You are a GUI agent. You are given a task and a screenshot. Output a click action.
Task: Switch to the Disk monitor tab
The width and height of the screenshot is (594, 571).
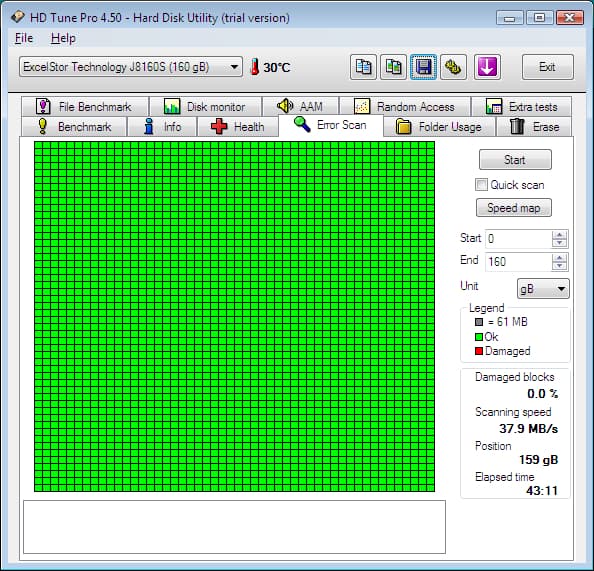[x=205, y=106]
